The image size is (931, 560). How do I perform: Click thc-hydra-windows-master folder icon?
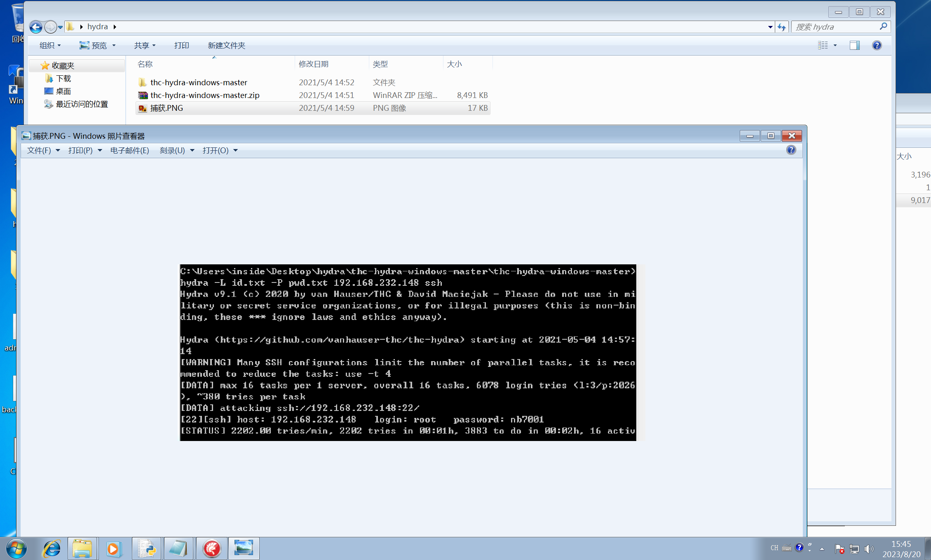tap(143, 82)
